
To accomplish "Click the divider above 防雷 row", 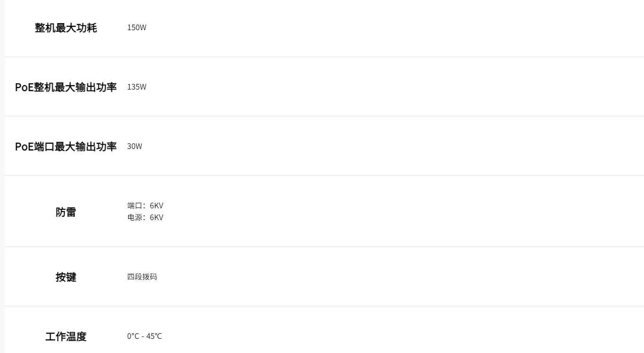I will (324, 175).
